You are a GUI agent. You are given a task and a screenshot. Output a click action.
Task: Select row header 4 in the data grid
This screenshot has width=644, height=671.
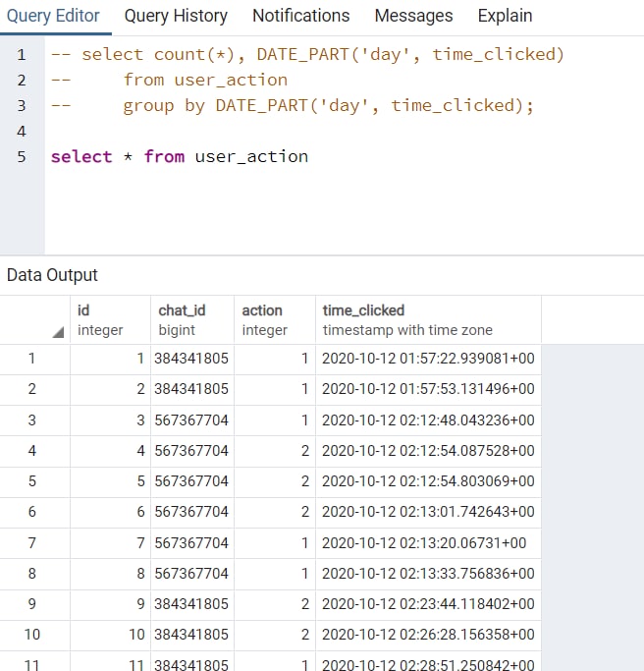tap(35, 451)
